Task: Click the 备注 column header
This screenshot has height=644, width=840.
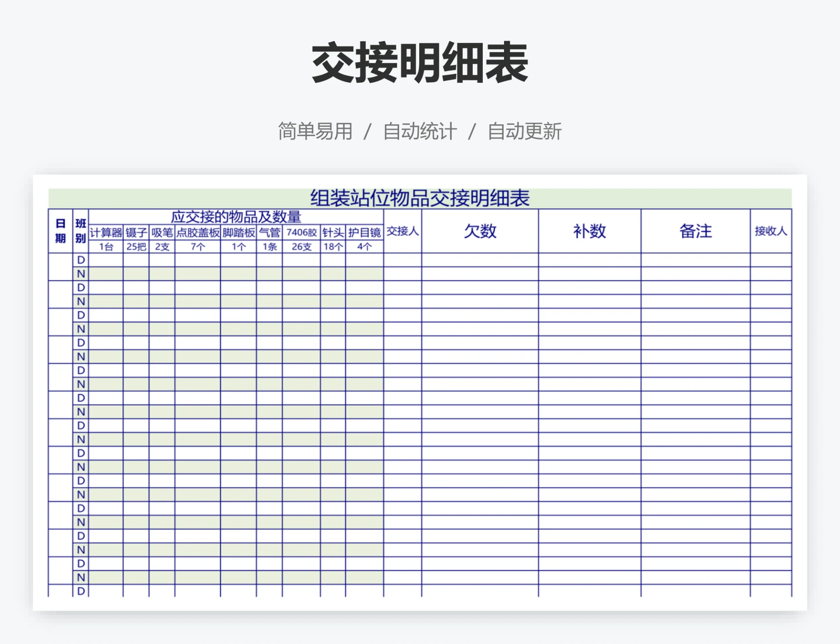Action: [696, 232]
